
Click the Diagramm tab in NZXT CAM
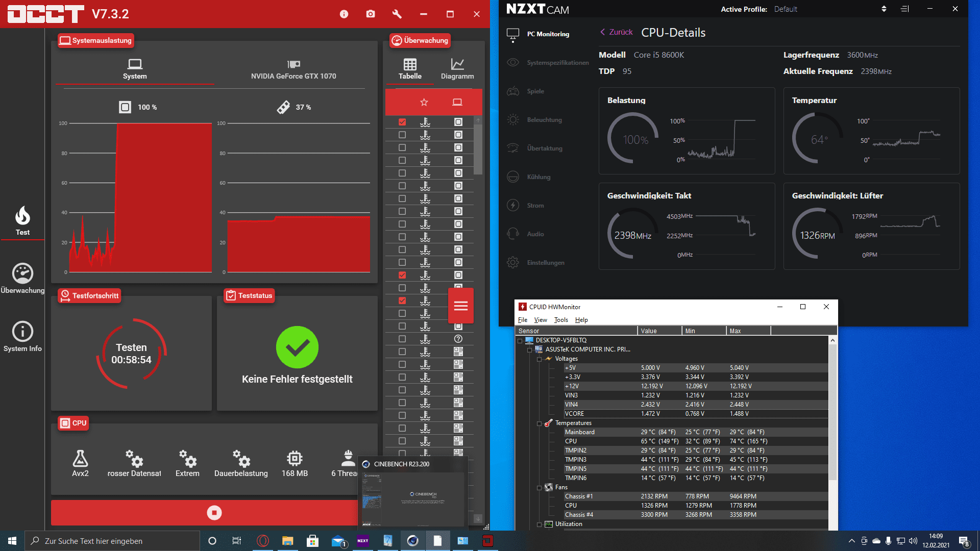[456, 67]
